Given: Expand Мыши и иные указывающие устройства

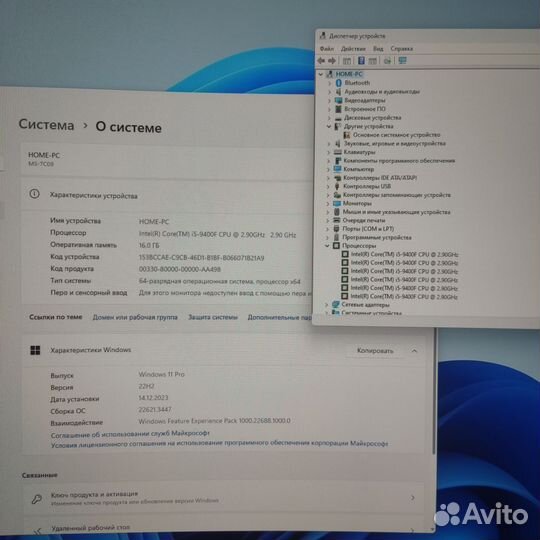Looking at the screenshot, I should click(328, 212).
